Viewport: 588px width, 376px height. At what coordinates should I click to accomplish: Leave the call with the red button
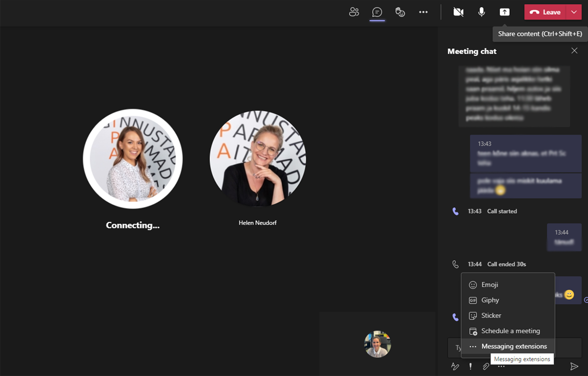click(545, 12)
